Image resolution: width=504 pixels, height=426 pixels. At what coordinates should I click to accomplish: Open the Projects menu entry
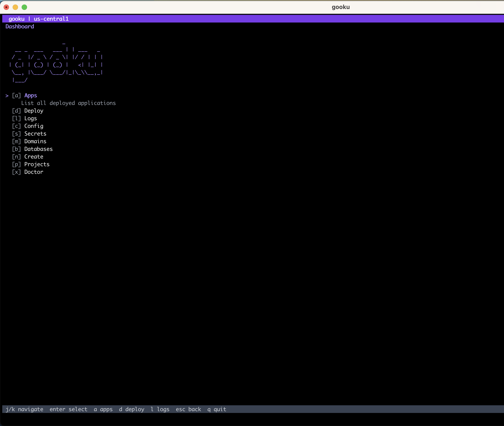tap(31, 164)
